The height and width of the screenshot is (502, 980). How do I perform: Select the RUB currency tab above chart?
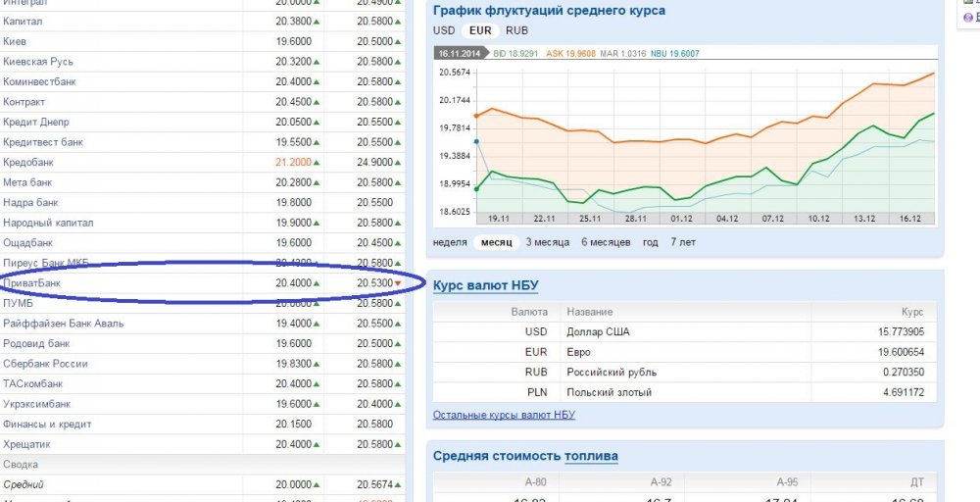[x=516, y=30]
